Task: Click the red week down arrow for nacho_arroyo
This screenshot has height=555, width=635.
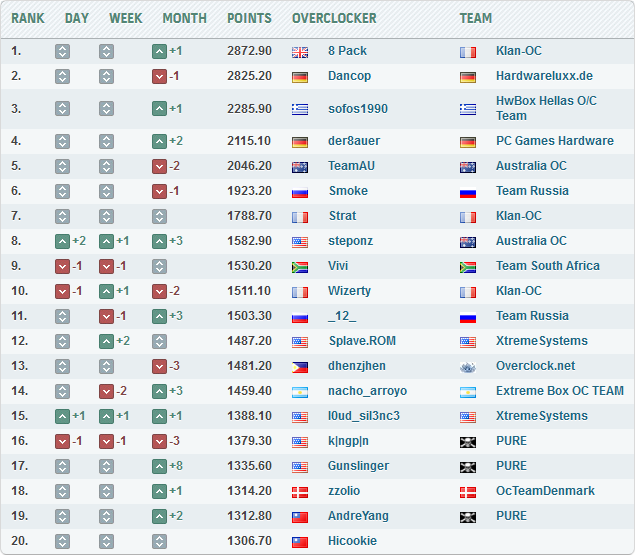Action: pyautogui.click(x=106, y=392)
